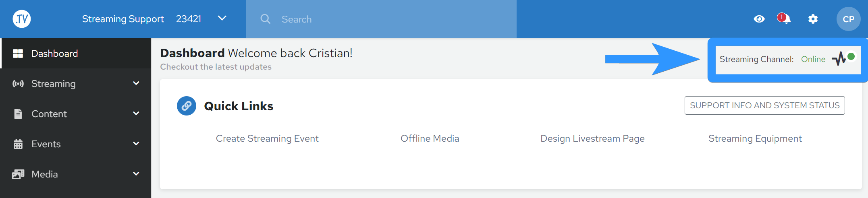Open the Design Livestream Page link

click(x=592, y=138)
